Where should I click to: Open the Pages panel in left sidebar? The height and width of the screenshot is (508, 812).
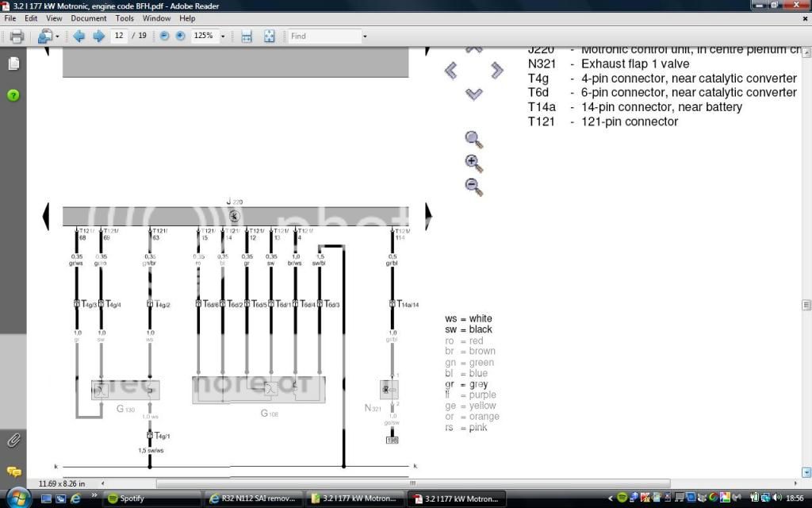click(13, 63)
